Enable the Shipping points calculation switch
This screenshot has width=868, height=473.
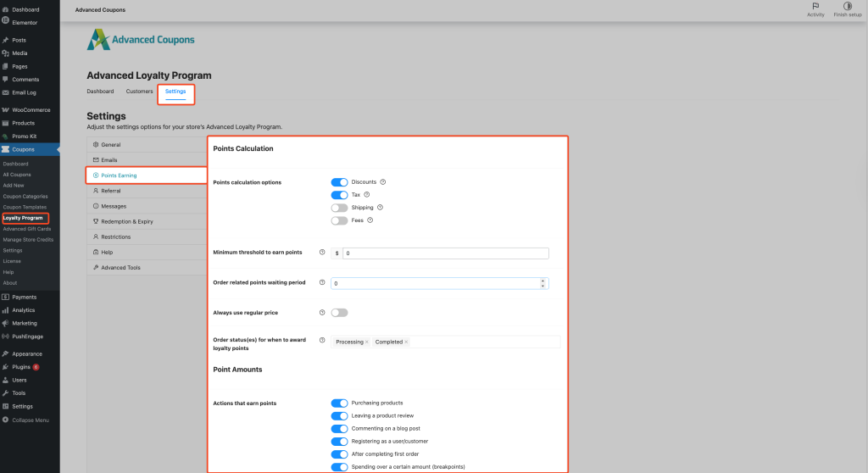pyautogui.click(x=339, y=208)
